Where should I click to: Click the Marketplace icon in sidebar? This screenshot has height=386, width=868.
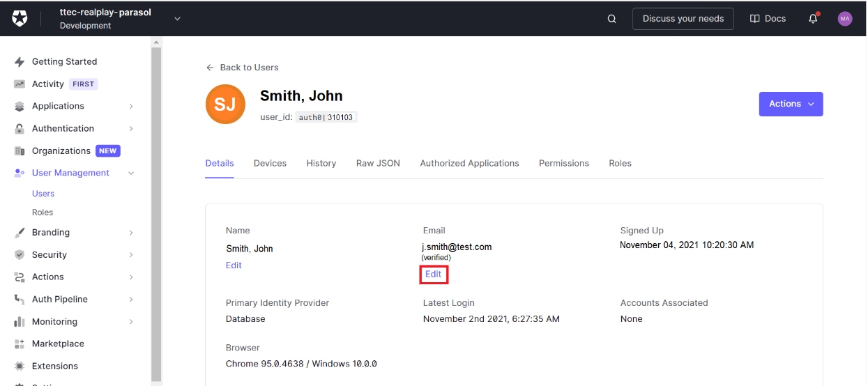pos(20,344)
